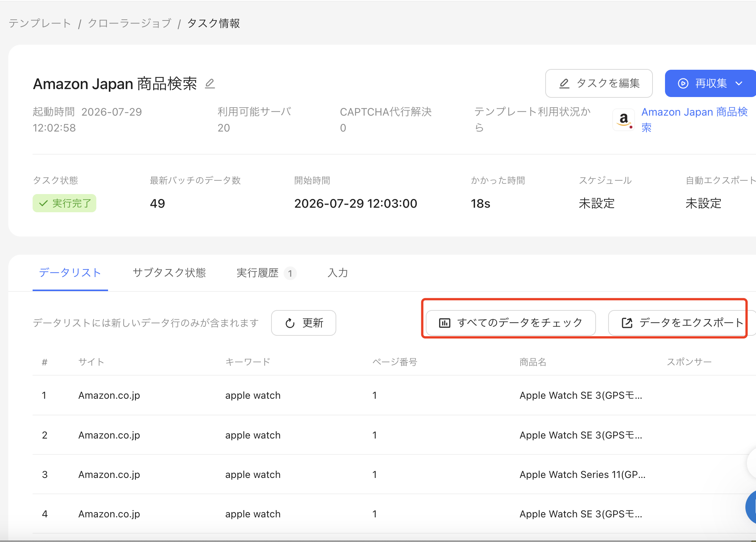Go to クローラージョブ breadcrumb

(x=130, y=23)
